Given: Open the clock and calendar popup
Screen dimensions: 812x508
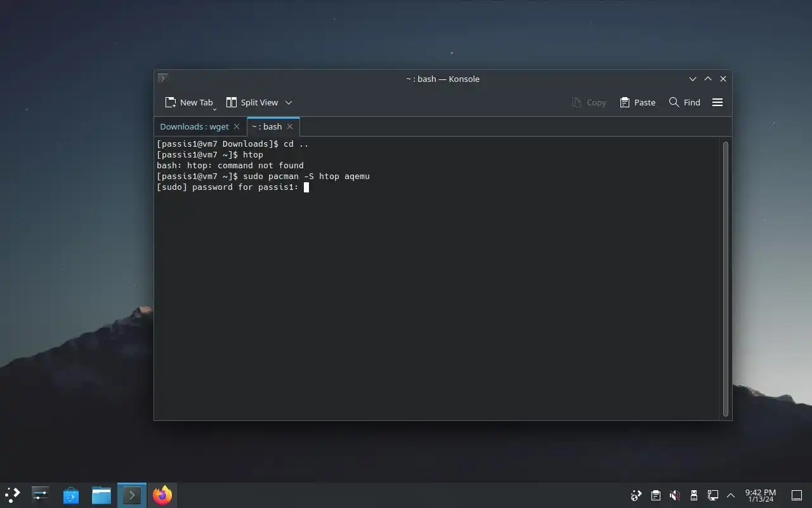Looking at the screenshot, I should click(x=761, y=495).
